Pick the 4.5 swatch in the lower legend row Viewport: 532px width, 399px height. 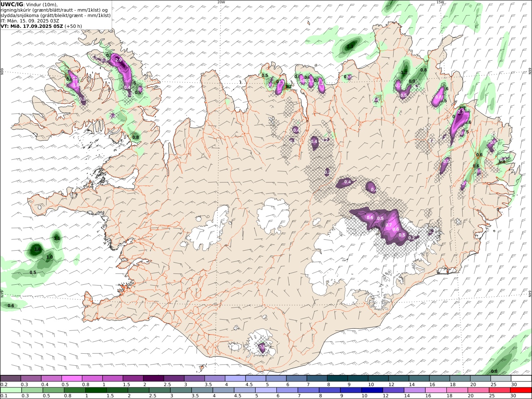pos(244,390)
